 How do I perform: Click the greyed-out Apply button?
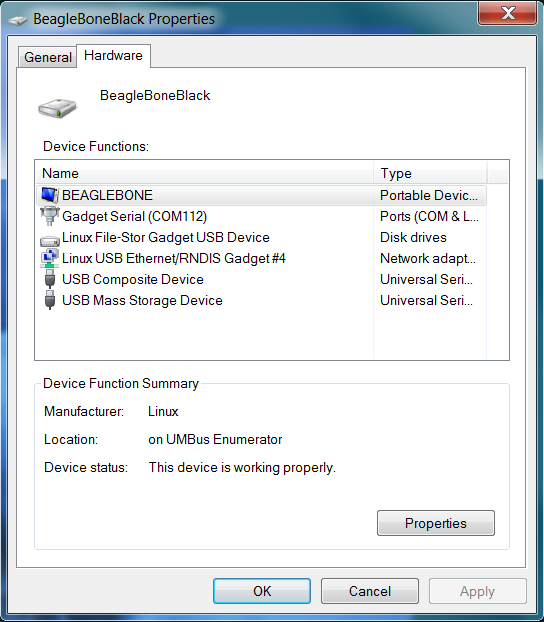tap(477, 591)
